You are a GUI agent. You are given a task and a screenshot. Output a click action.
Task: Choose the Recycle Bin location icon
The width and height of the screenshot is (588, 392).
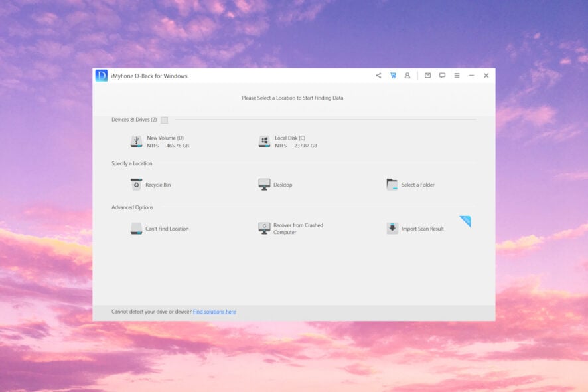point(136,184)
